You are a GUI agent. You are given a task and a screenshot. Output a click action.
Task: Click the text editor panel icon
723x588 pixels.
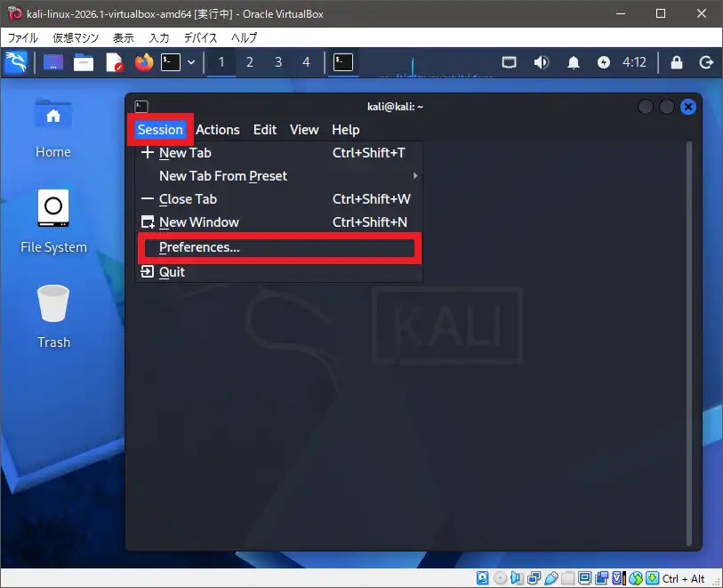(114, 62)
